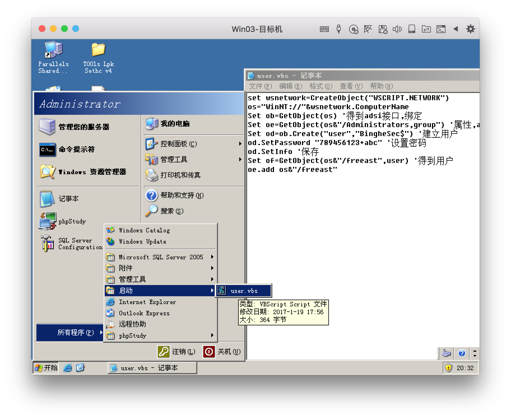The width and height of the screenshot is (511, 420).
Task: Click the terminal console icon in Parallels toolbar
Action: pos(441,29)
